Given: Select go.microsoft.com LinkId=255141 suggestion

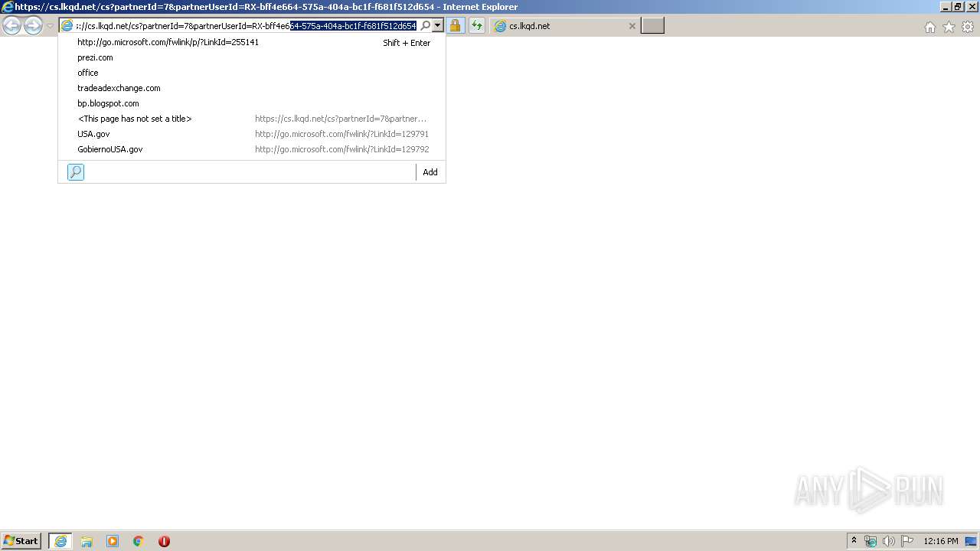Looking at the screenshot, I should pos(251,42).
